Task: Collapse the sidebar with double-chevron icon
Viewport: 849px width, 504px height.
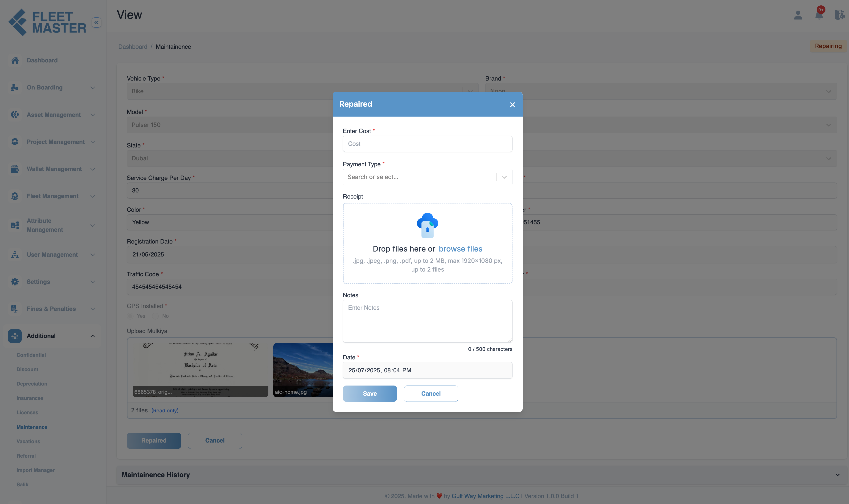Action: coord(96,22)
